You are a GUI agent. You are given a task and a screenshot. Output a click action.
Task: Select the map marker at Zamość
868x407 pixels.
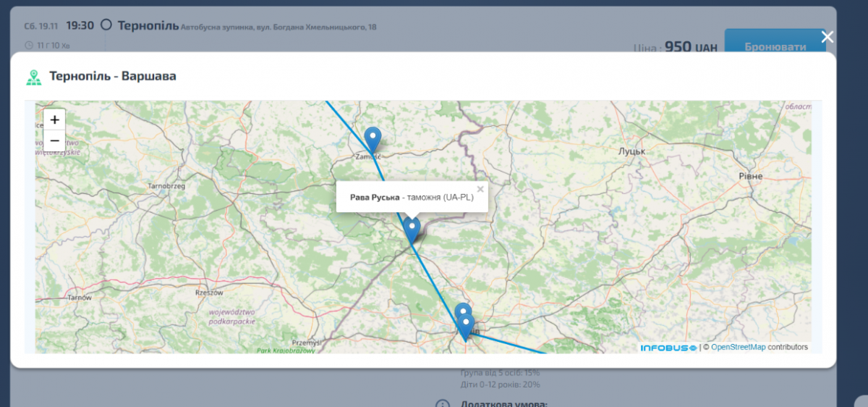(x=373, y=139)
